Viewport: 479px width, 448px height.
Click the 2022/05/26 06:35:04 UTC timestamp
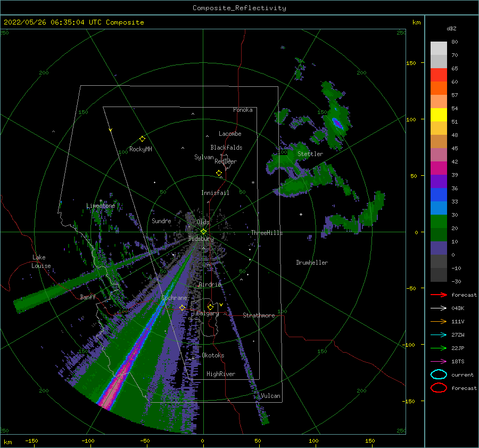[x=73, y=22]
